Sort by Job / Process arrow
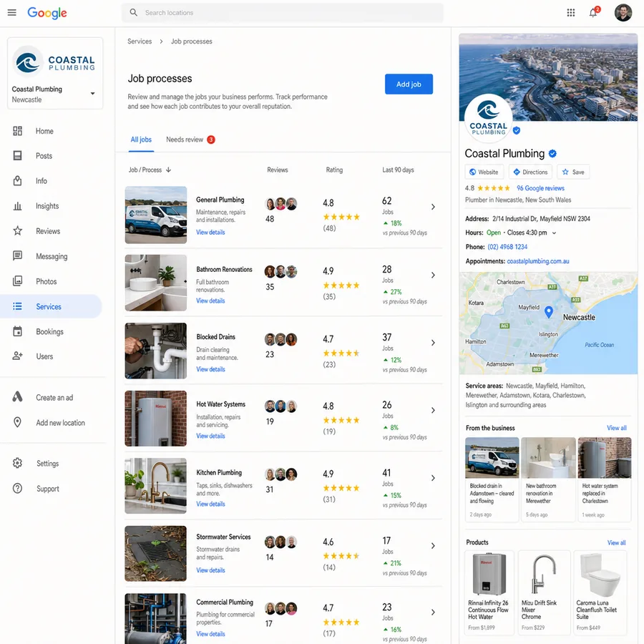The width and height of the screenshot is (644, 644). [x=168, y=170]
